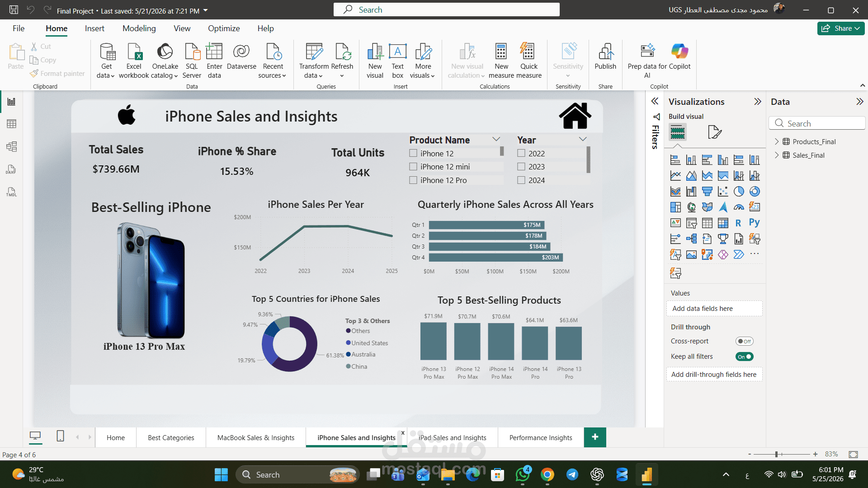The width and height of the screenshot is (868, 488).
Task: Select the treemap visual icon
Action: pyautogui.click(x=675, y=207)
